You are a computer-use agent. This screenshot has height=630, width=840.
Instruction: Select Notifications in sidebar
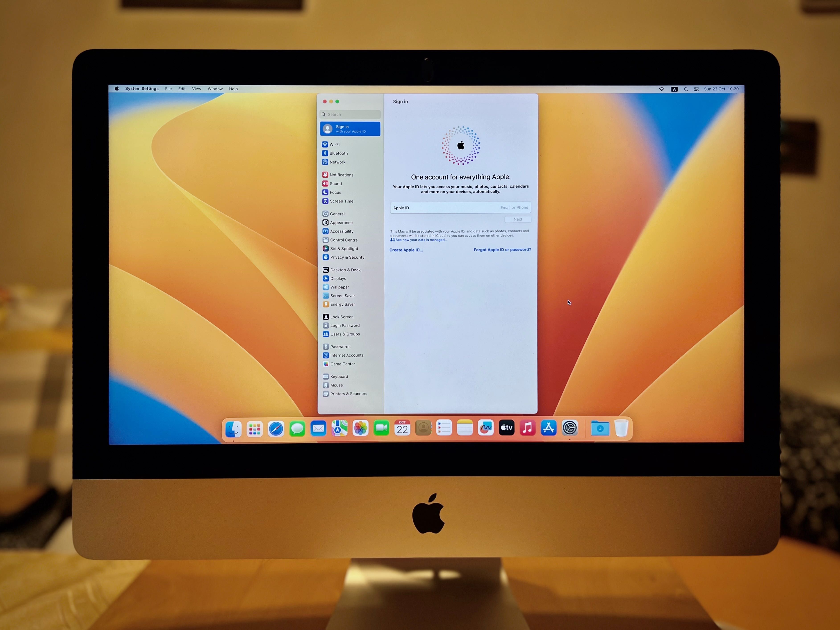342,175
